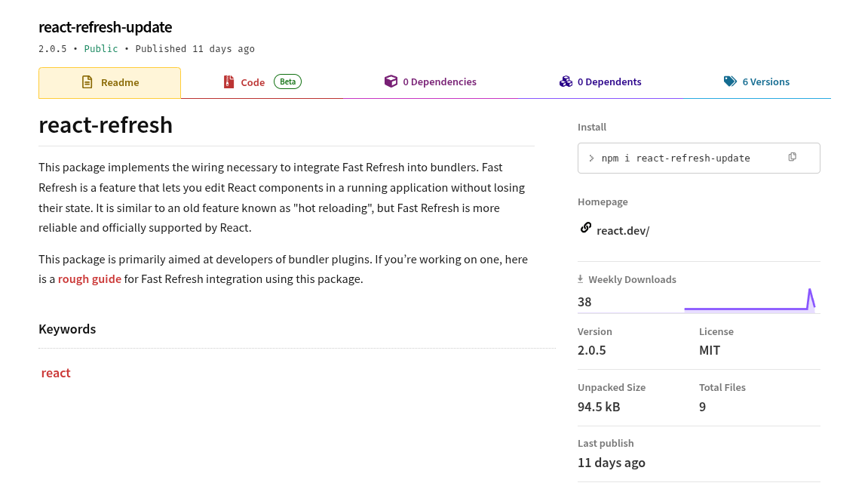Screen dimensions: 868x486
Task: Click the download arrow icon beside Weekly Downloads
Action: [x=581, y=278]
